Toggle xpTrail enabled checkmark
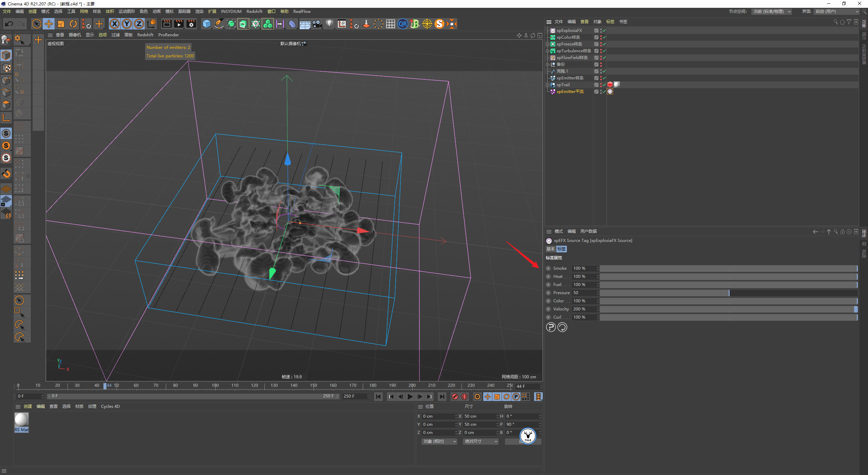The height and width of the screenshot is (475, 868). (604, 85)
